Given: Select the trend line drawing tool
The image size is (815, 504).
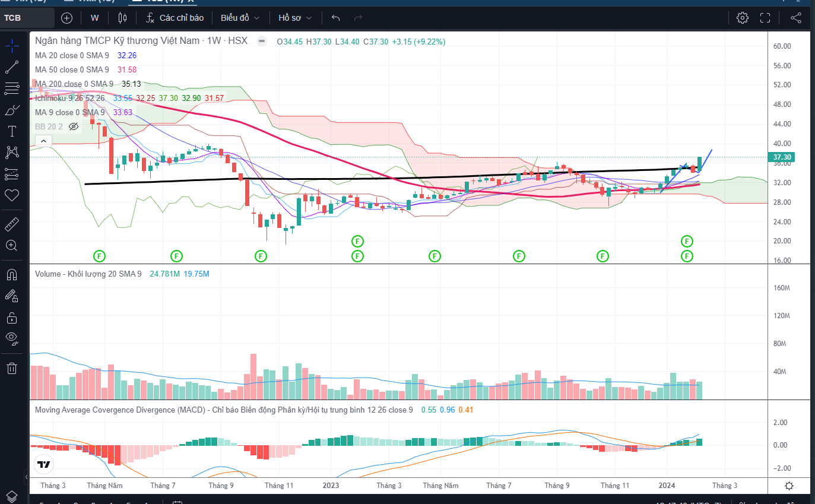Looking at the screenshot, I should click(x=12, y=67).
